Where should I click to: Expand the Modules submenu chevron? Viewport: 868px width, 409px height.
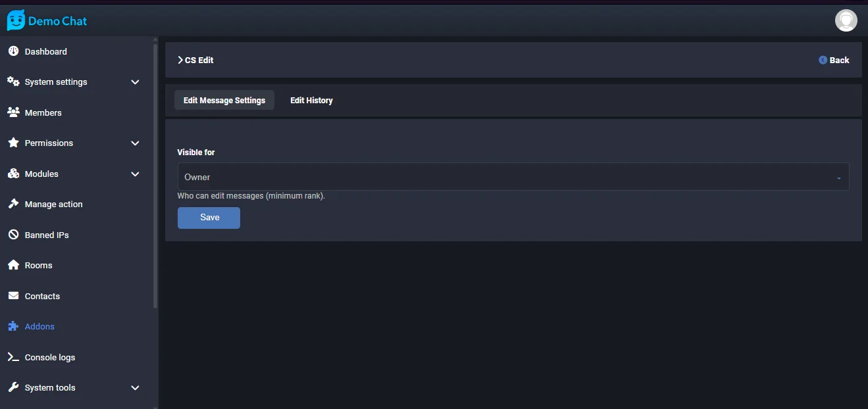135,174
